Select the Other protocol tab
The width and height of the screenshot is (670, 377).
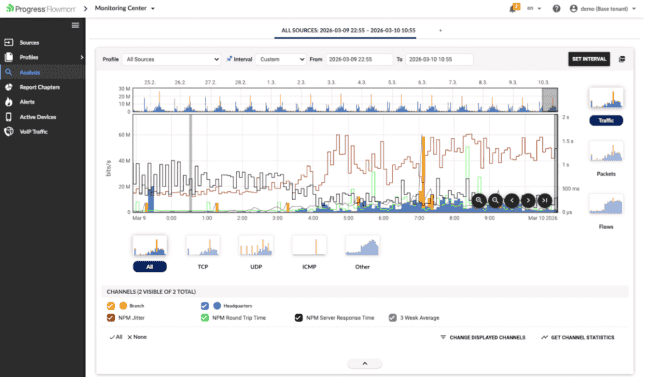pyautogui.click(x=362, y=267)
